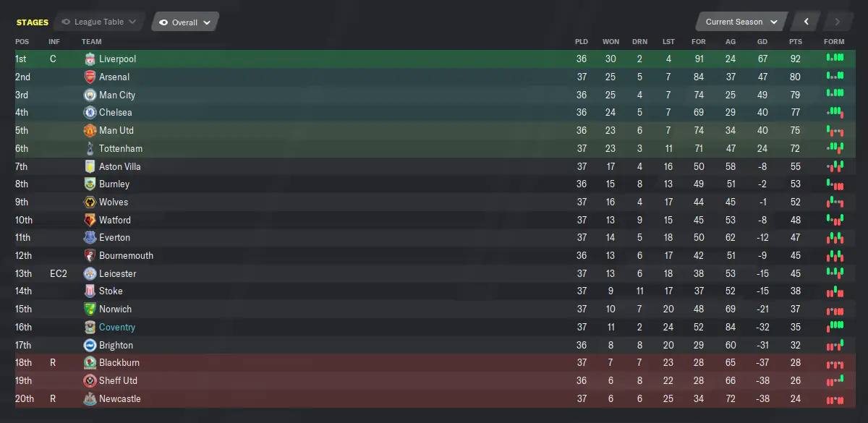The image size is (868, 423).
Task: Sort table by GD column header
Action: pos(762,41)
